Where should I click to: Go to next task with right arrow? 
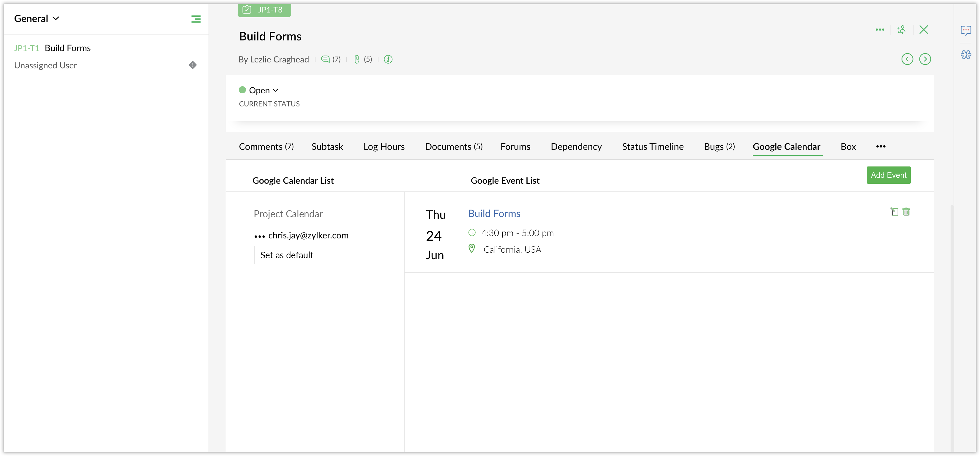coord(925,59)
